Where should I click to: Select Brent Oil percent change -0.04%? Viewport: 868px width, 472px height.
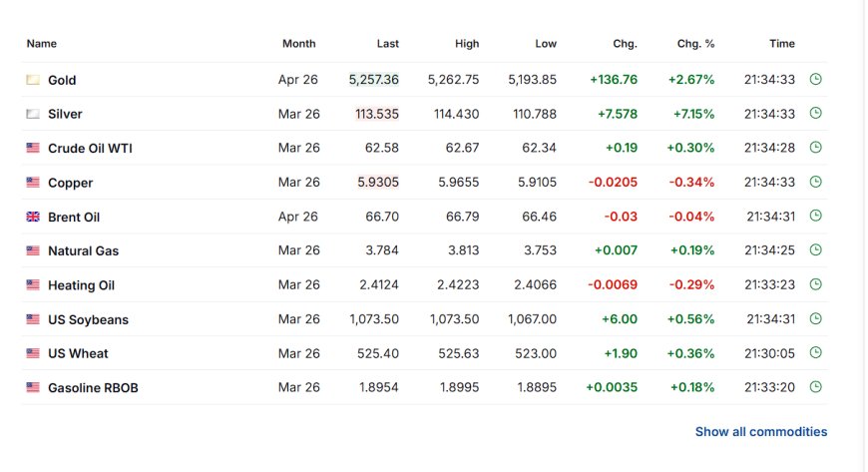691,217
